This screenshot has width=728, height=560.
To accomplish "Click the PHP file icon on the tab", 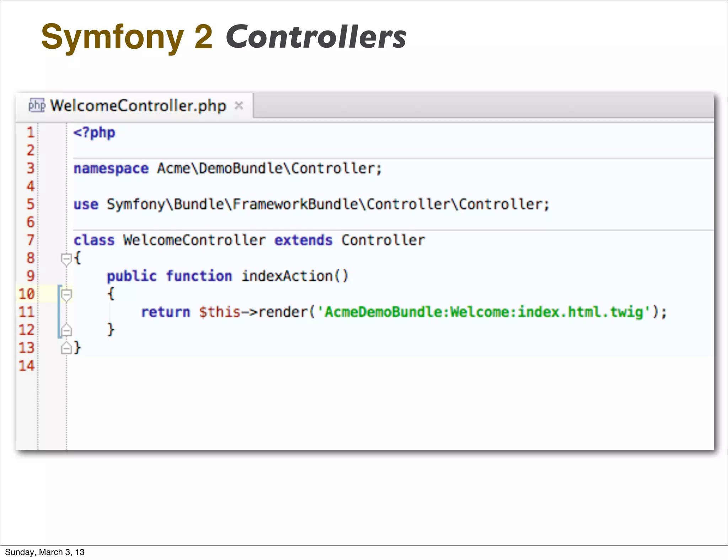I will (37, 105).
